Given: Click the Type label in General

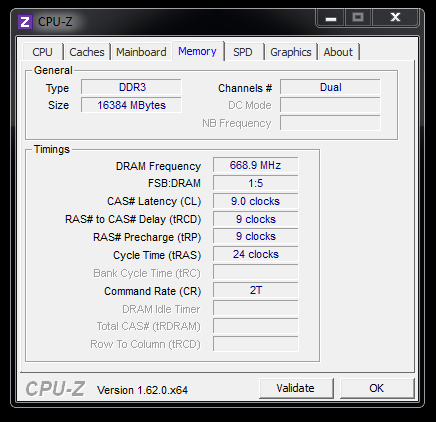Looking at the screenshot, I should (57, 89).
